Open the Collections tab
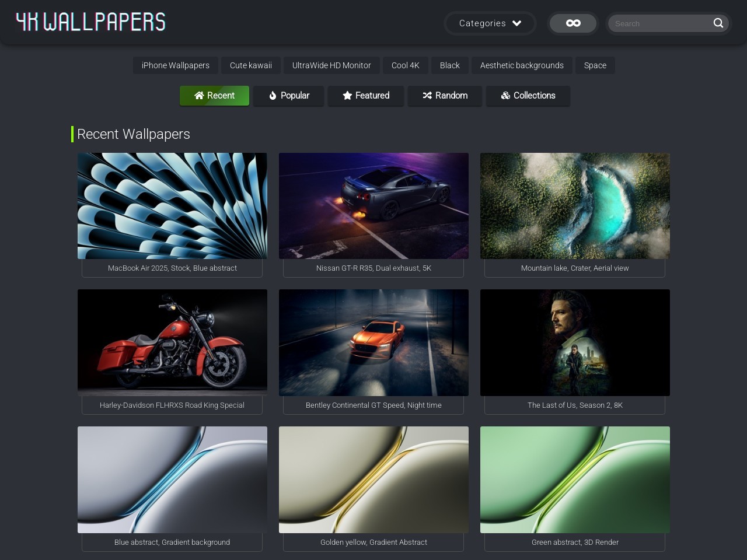 [528, 96]
